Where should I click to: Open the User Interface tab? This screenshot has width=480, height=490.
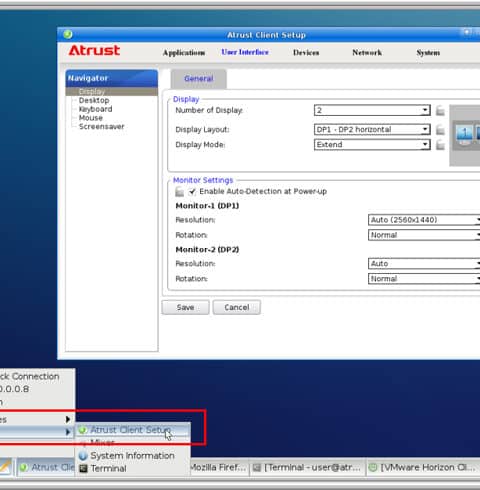click(x=245, y=52)
